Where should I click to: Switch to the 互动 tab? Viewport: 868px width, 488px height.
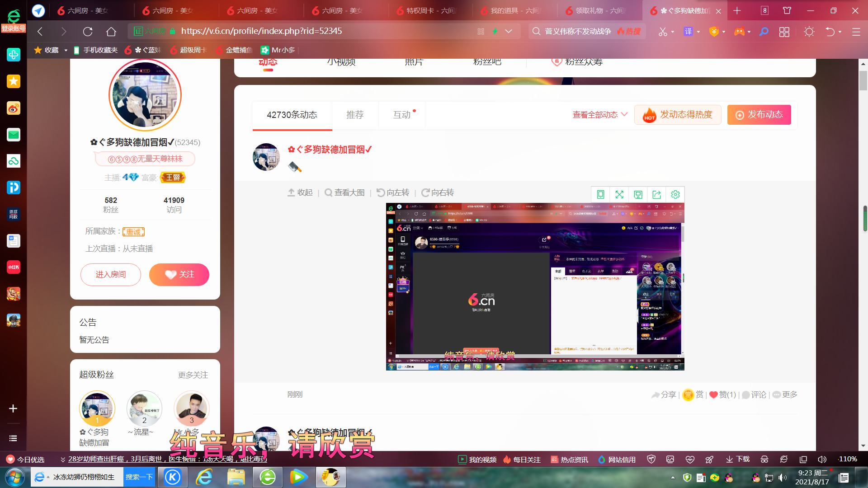pos(402,115)
